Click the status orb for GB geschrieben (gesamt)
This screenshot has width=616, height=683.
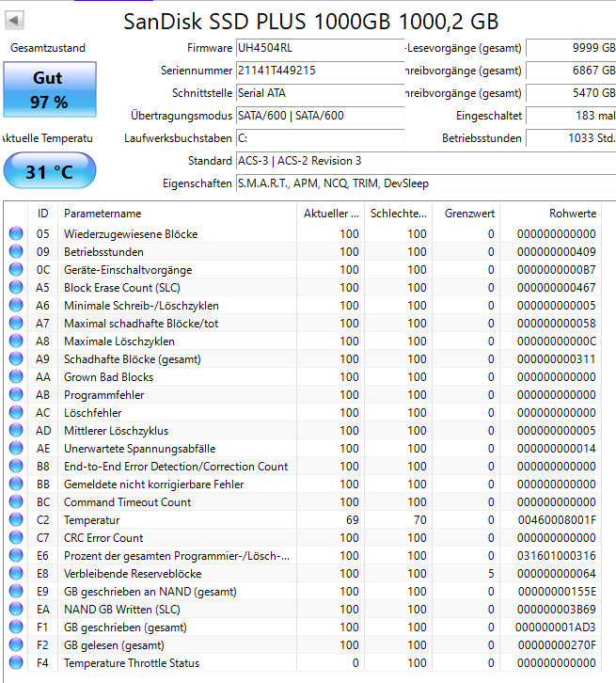click(x=16, y=627)
